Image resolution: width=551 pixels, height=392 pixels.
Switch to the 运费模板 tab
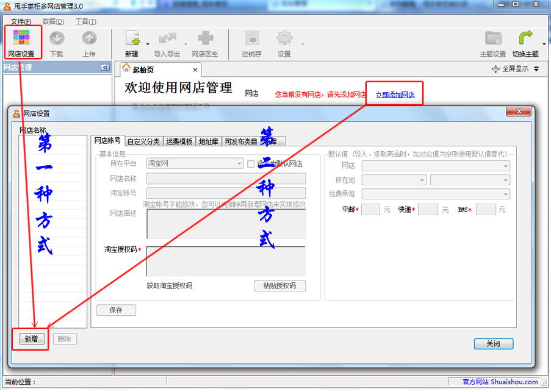tap(179, 141)
